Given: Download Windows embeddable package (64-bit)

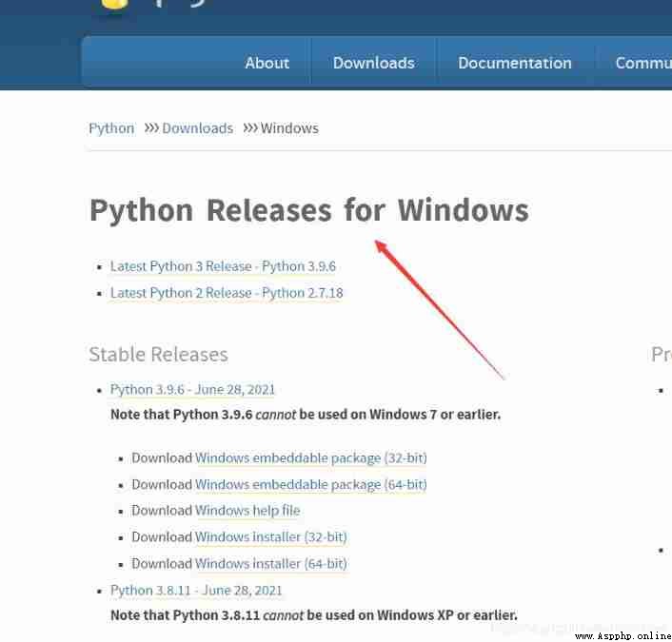Looking at the screenshot, I should [x=310, y=484].
